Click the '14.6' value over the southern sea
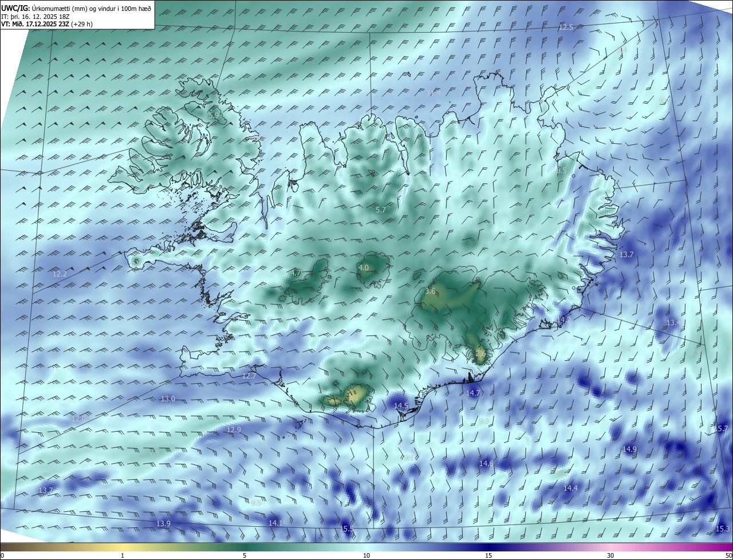This screenshot has width=733, height=560. click(486, 463)
